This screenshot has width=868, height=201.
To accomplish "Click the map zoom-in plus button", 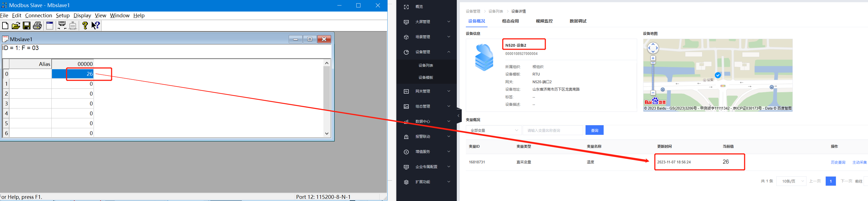I will click(653, 58).
